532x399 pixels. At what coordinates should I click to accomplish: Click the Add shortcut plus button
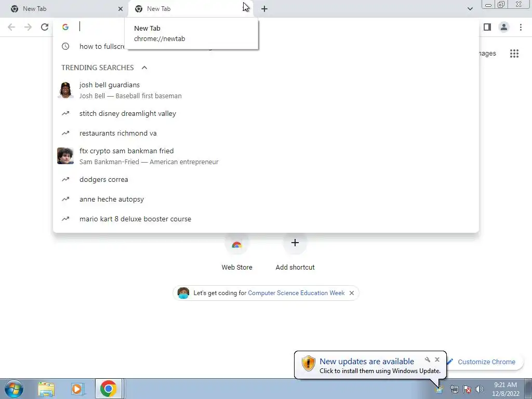295,243
